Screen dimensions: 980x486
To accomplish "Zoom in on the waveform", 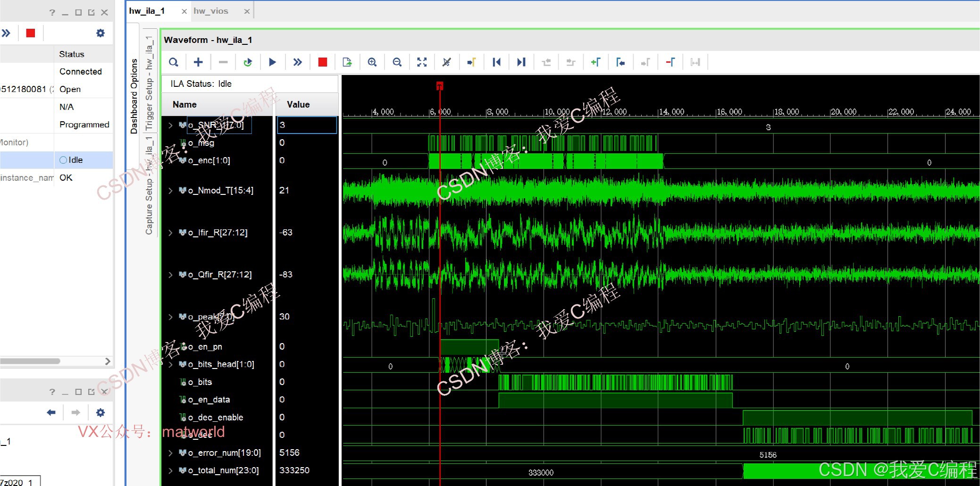I will 372,62.
